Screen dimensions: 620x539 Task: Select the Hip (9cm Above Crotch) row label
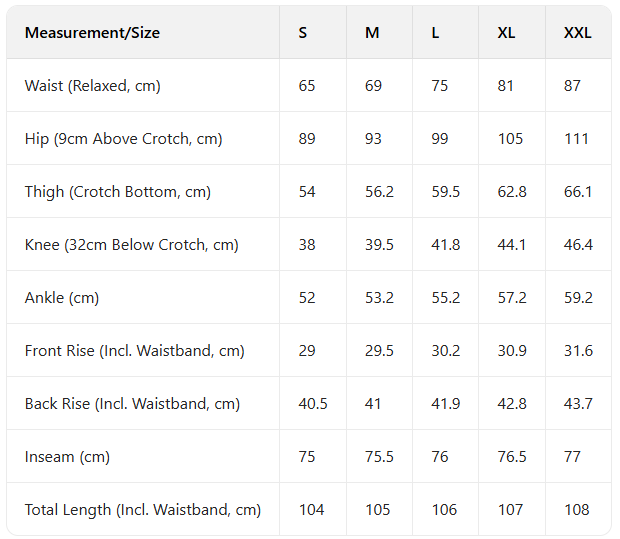[x=124, y=139]
